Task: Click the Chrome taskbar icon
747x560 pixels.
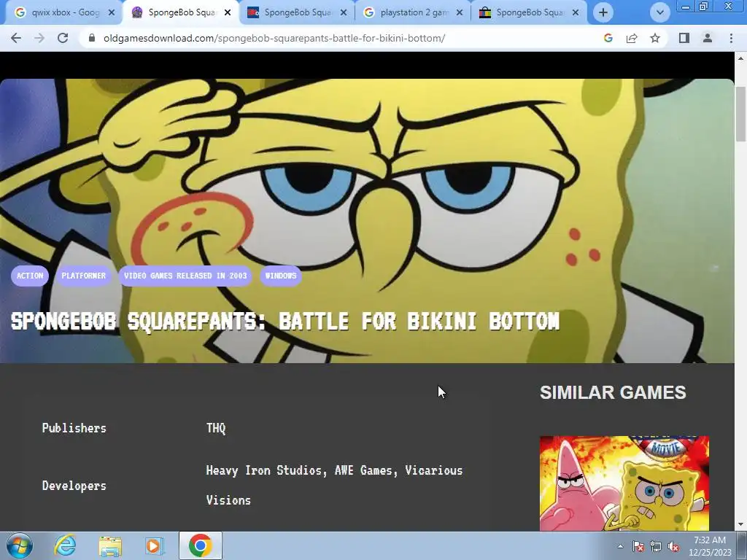Action: coord(200,545)
